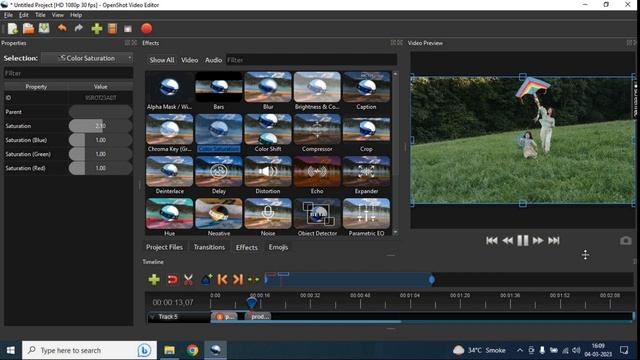The image size is (640, 360).
Task: Switch to the Project Files tab
Action: (x=164, y=247)
